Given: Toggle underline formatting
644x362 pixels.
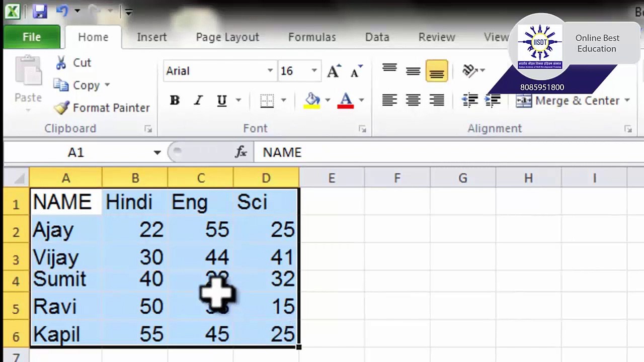Looking at the screenshot, I should [221, 101].
